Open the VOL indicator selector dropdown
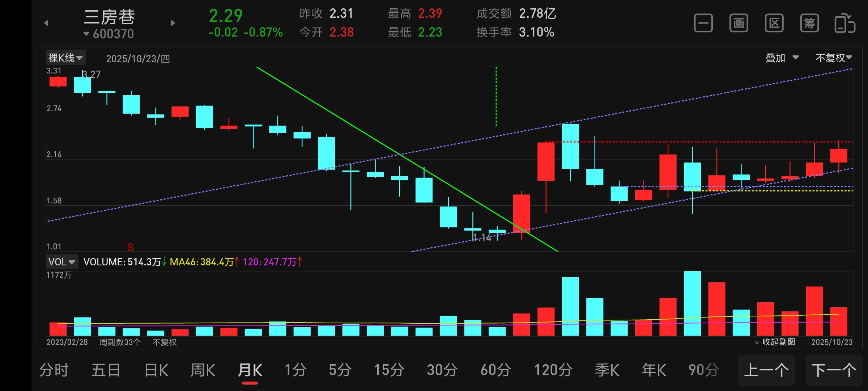868x391 pixels. coord(62,262)
